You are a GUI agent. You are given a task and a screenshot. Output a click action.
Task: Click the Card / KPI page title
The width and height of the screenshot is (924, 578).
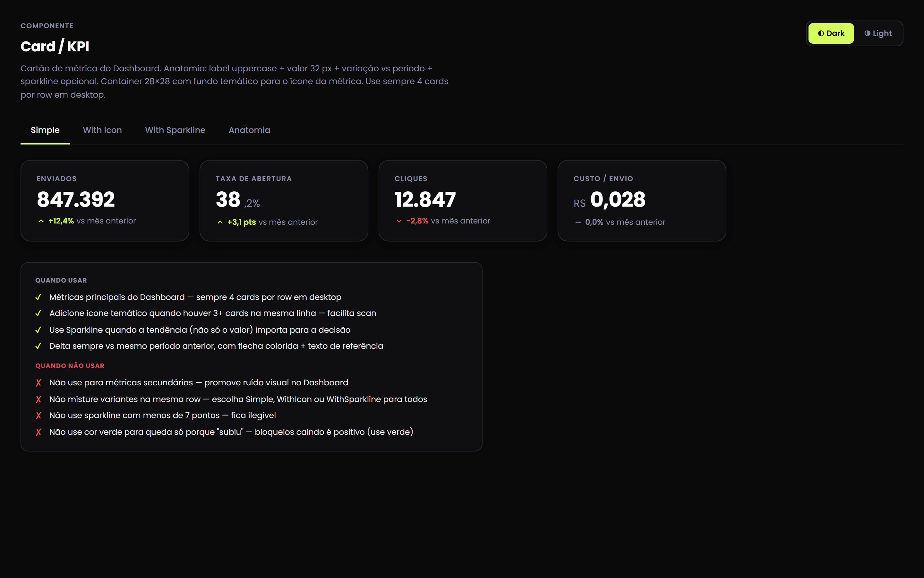[x=55, y=46]
